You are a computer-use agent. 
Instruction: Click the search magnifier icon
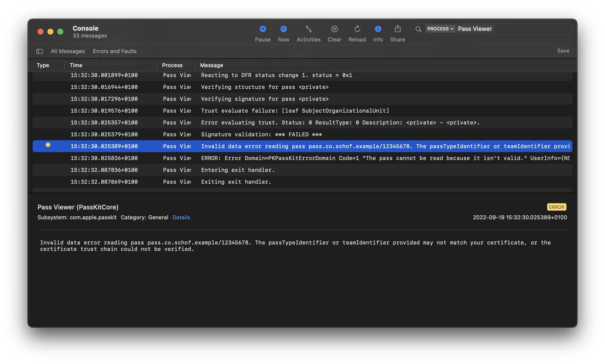418,29
